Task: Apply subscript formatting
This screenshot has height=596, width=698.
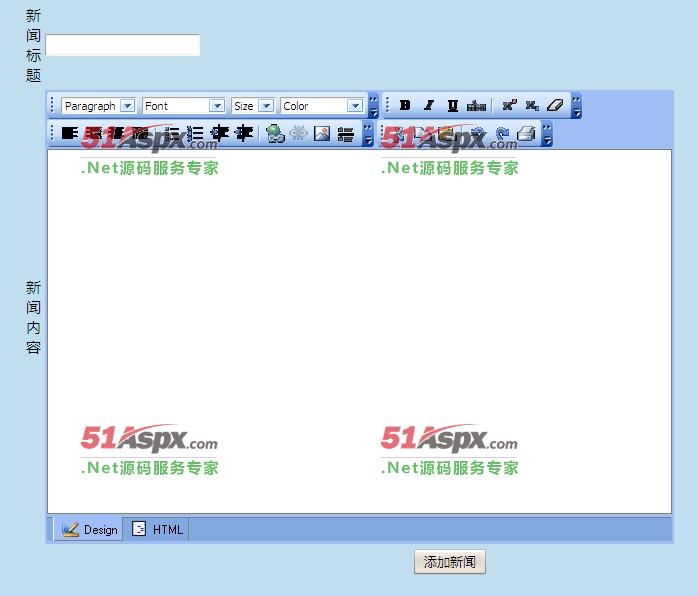Action: (532, 105)
